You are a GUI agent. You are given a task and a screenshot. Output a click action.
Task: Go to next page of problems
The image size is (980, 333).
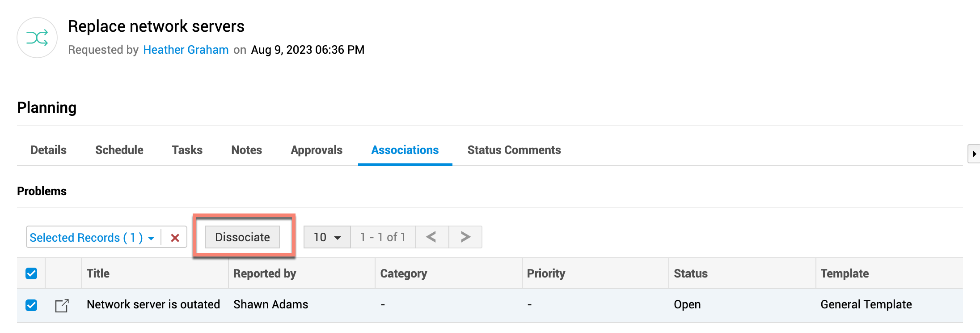point(465,237)
